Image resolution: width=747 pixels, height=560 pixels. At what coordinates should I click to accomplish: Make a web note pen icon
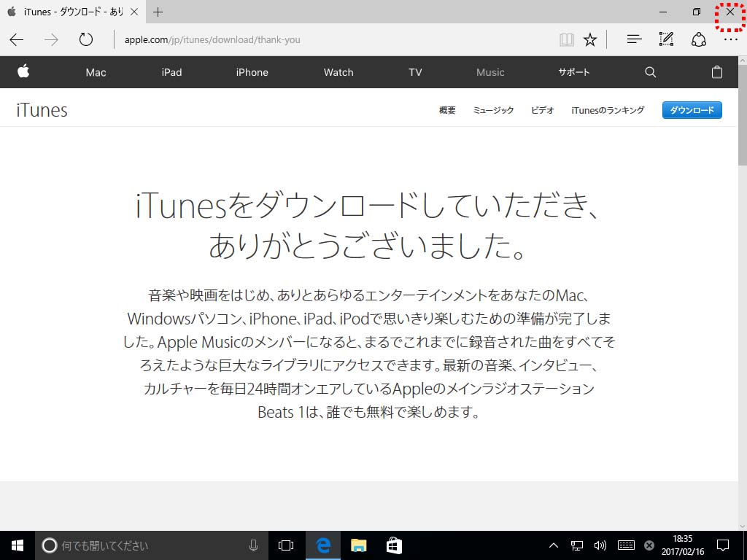pos(666,39)
